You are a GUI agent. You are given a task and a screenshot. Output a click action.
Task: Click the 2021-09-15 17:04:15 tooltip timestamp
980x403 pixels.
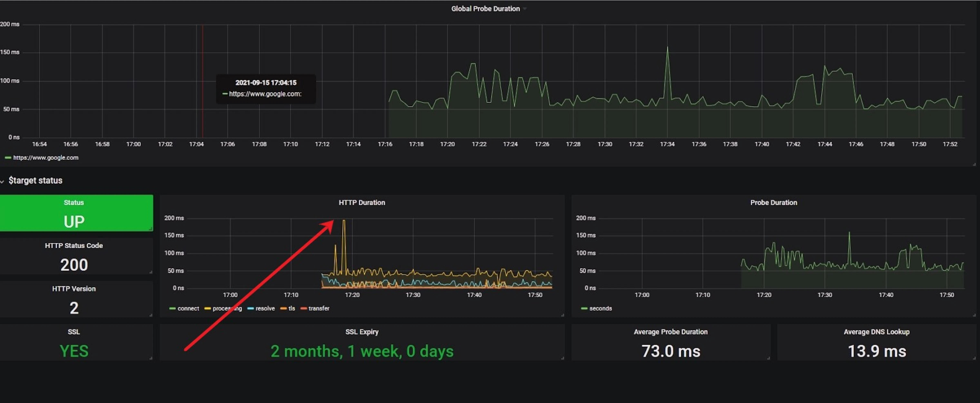pos(266,83)
